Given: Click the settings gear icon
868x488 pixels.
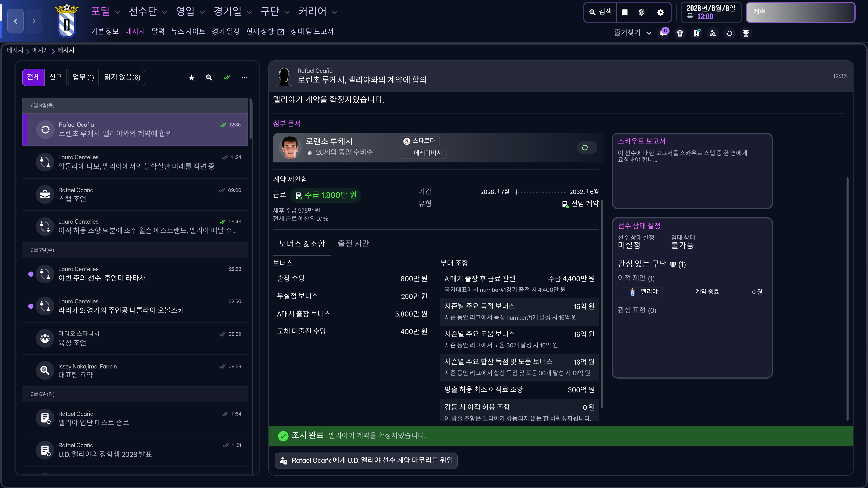Looking at the screenshot, I should (x=660, y=13).
